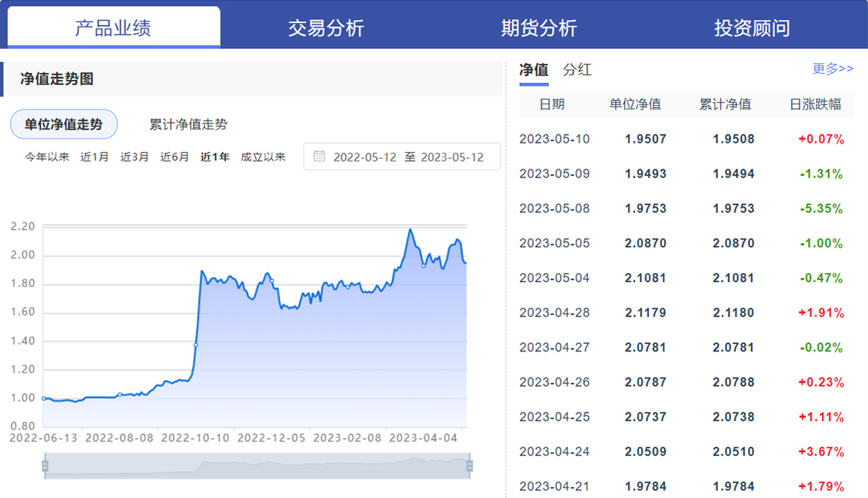868x498 pixels.
Task: Choose the 近1月 period filter
Action: [95, 157]
